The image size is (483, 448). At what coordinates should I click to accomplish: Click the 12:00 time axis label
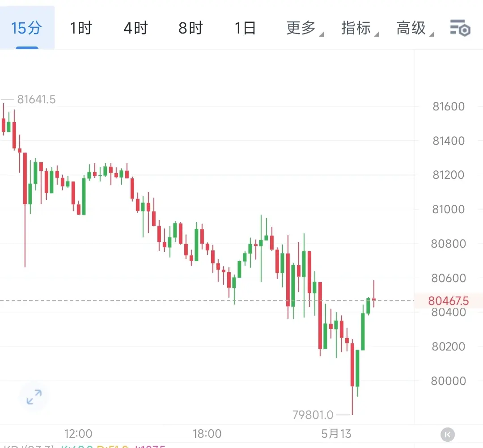click(78, 434)
